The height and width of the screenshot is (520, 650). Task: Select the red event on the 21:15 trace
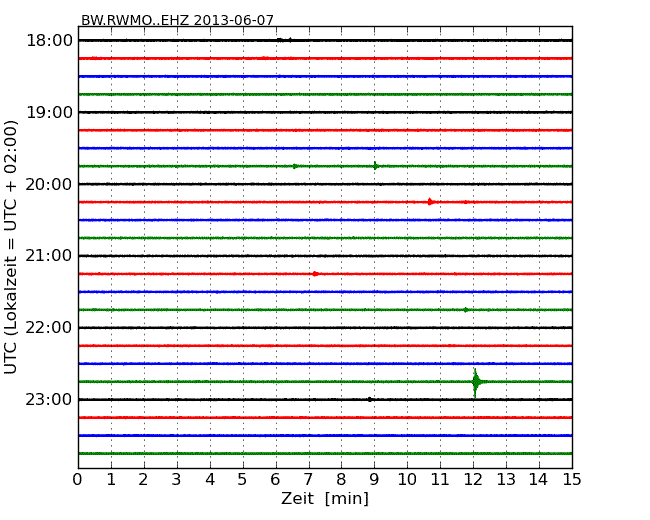click(315, 274)
